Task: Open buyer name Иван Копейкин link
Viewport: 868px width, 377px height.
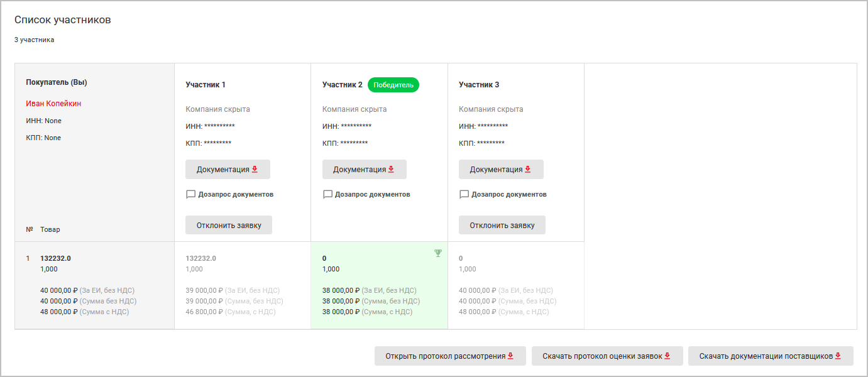Action: point(53,104)
